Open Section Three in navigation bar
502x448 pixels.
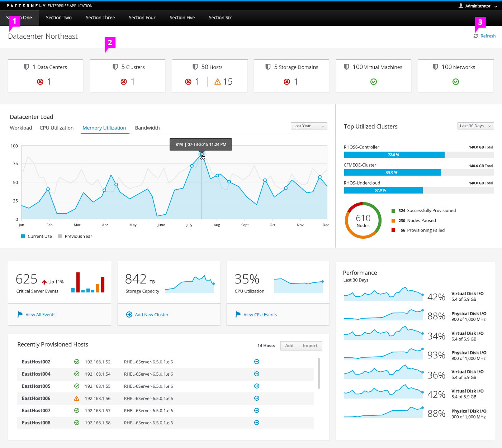click(100, 18)
